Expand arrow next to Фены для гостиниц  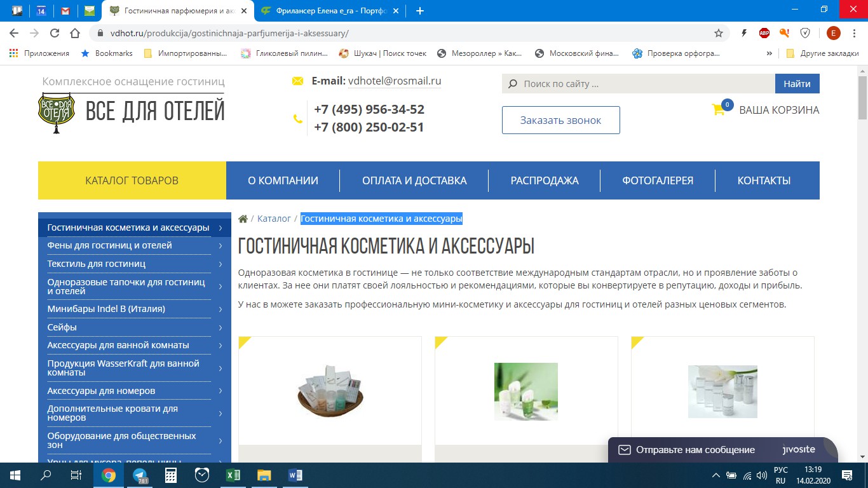tap(220, 245)
